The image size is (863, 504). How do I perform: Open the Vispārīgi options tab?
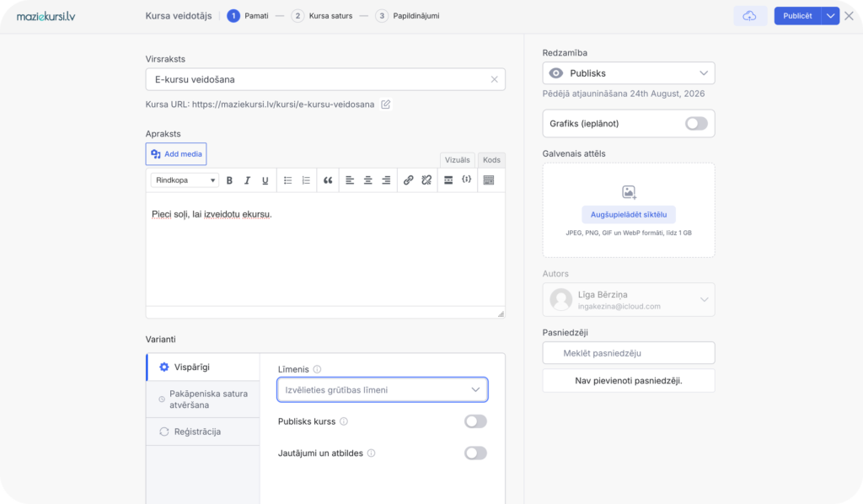(203, 367)
